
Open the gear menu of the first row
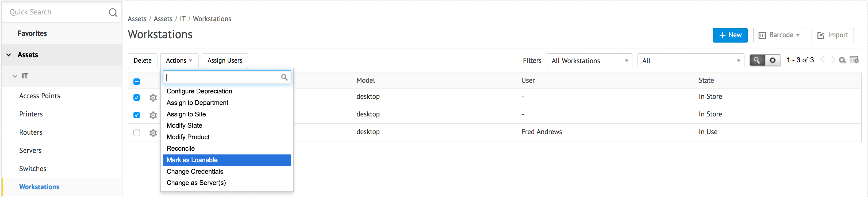153,97
